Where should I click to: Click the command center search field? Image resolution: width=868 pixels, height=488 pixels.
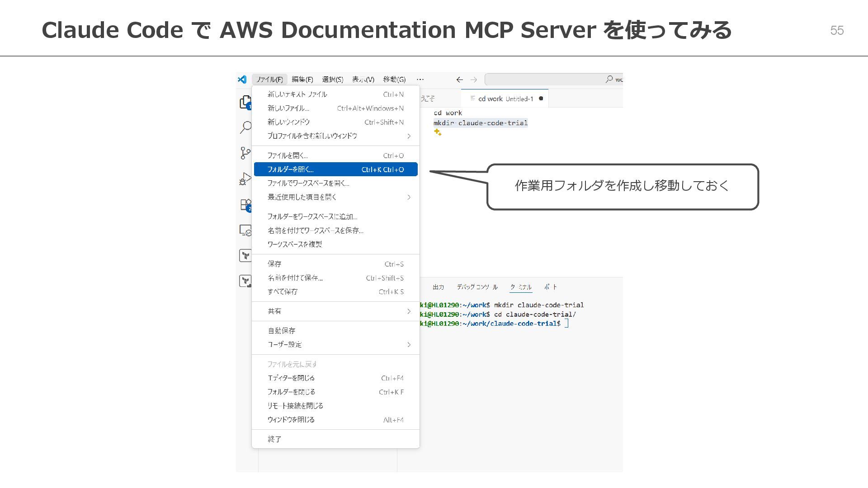click(554, 80)
